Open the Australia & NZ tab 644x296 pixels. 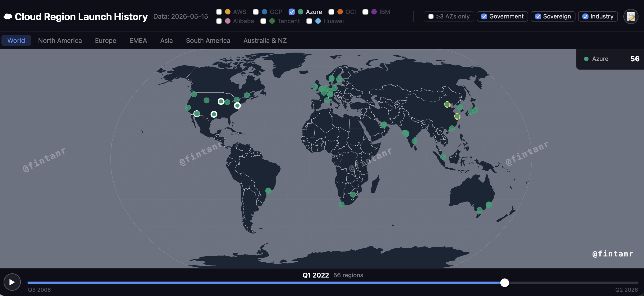265,40
